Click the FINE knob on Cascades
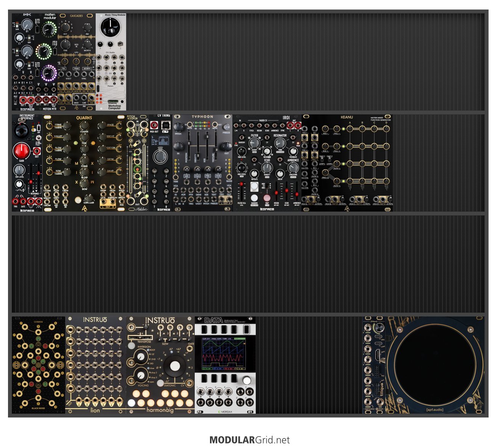Viewport: 500px width, 448px height. click(66, 45)
